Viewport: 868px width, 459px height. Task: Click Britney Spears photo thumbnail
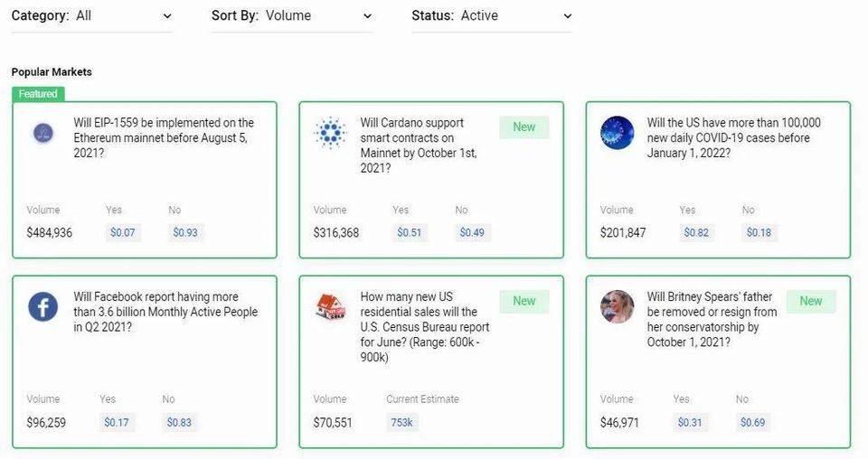617,306
